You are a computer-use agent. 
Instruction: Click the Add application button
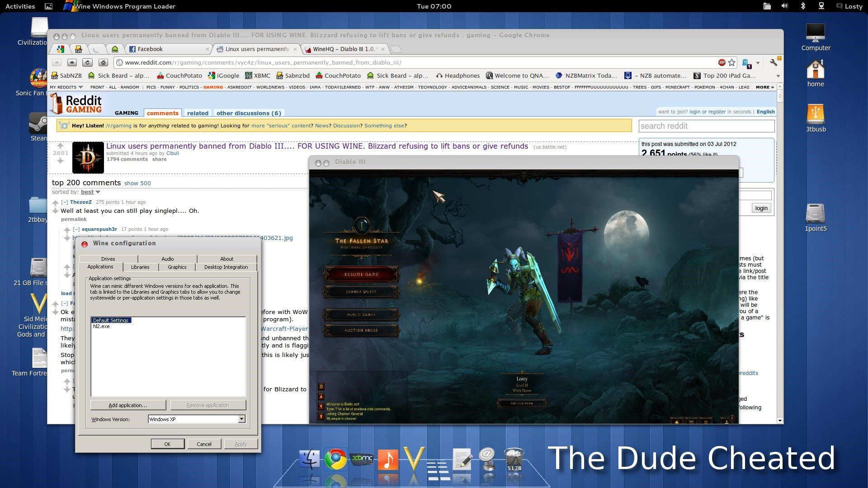pyautogui.click(x=128, y=405)
